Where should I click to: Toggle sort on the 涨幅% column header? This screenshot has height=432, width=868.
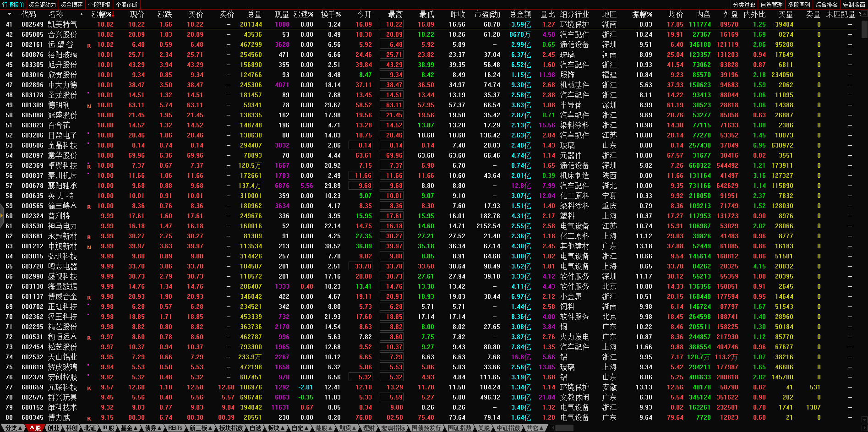tap(102, 14)
